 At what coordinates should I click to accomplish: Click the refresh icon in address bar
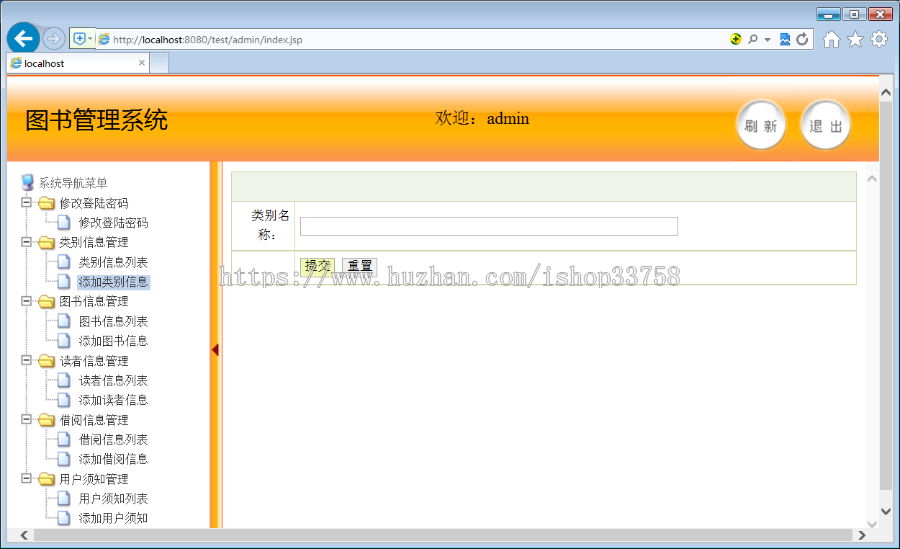802,39
